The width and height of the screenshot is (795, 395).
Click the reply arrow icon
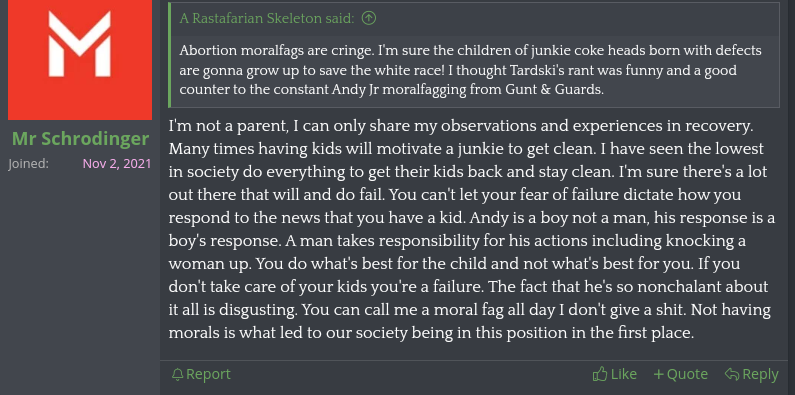[732, 375]
